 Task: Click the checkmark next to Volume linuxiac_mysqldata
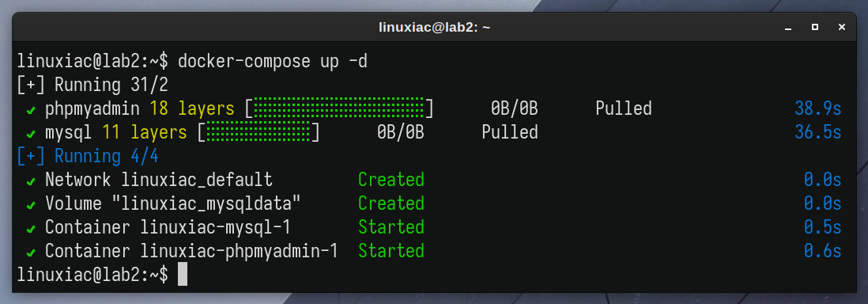coord(31,205)
